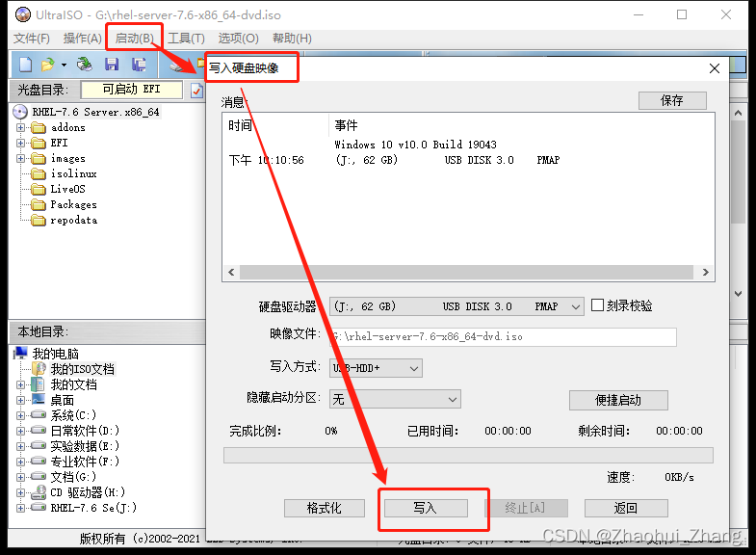Viewport: 756px width, 555px height.
Task: Open the 工具(T) menu
Action: pyautogui.click(x=186, y=39)
